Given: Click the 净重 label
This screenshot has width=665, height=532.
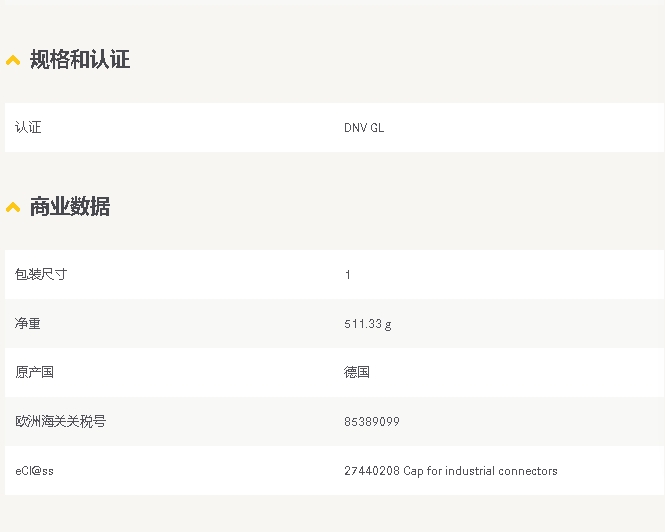Looking at the screenshot, I should [28, 324].
